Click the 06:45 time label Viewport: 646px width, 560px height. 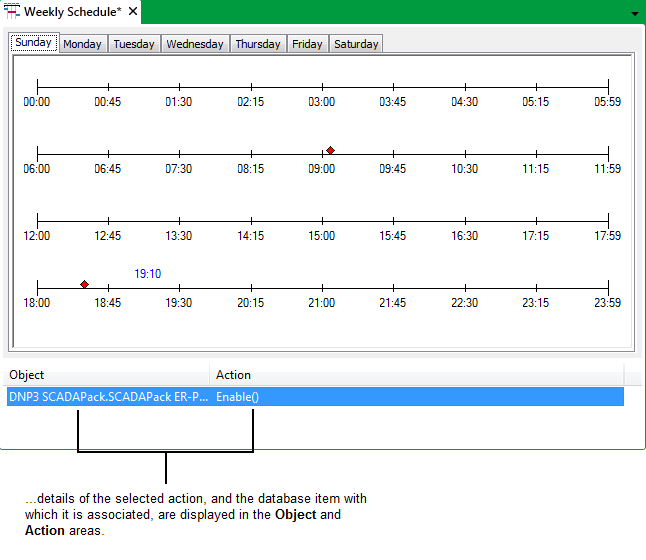[x=108, y=169]
